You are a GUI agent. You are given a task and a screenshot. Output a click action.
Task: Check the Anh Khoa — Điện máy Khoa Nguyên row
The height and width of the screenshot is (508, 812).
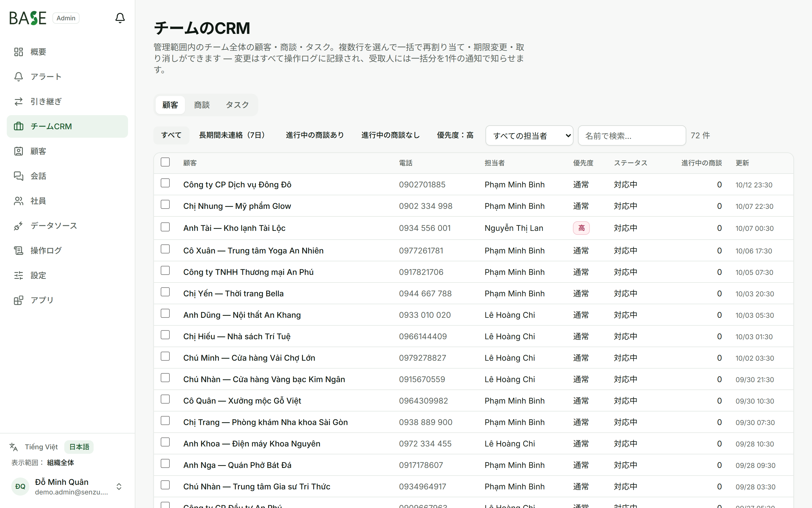click(165, 442)
